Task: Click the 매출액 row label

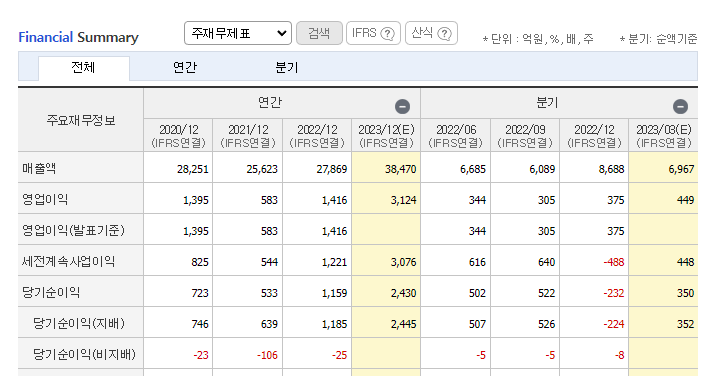Action: tap(39, 169)
